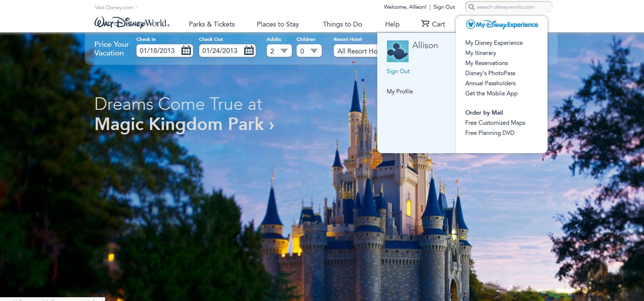Open the Check In calendar icon
Screen dimensions: 644x301
186,51
